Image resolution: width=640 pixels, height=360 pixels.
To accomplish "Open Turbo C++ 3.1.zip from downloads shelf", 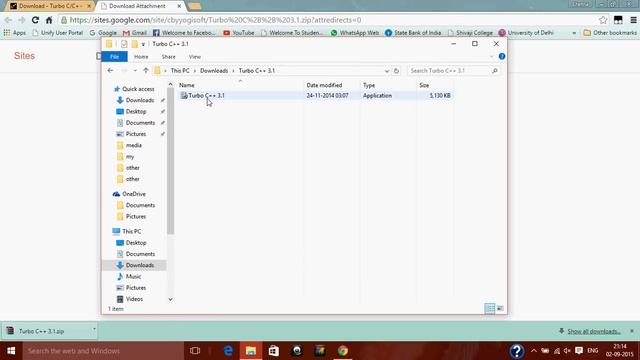I will (x=41, y=331).
